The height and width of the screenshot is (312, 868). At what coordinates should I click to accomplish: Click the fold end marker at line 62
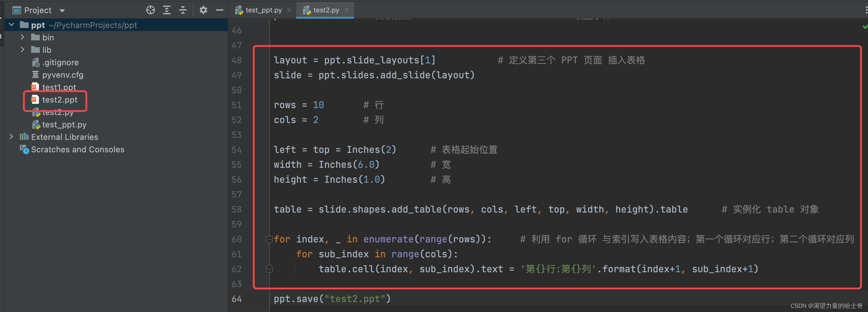coord(269,268)
